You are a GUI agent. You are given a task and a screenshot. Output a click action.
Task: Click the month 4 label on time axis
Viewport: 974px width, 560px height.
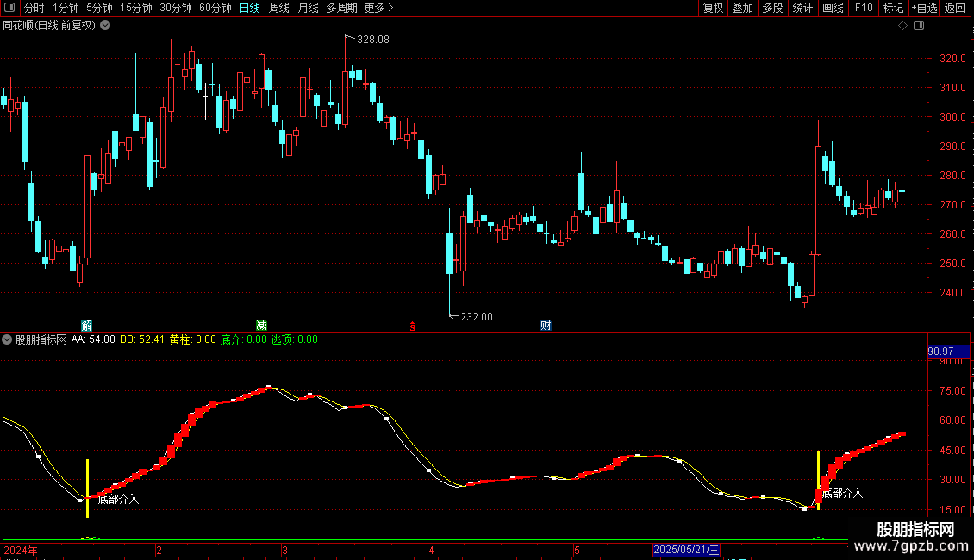point(431,551)
